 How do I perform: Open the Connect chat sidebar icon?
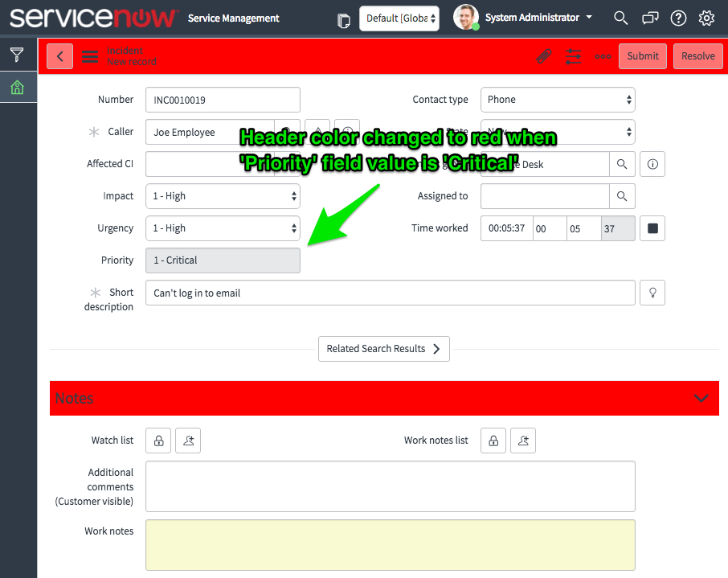tap(650, 18)
